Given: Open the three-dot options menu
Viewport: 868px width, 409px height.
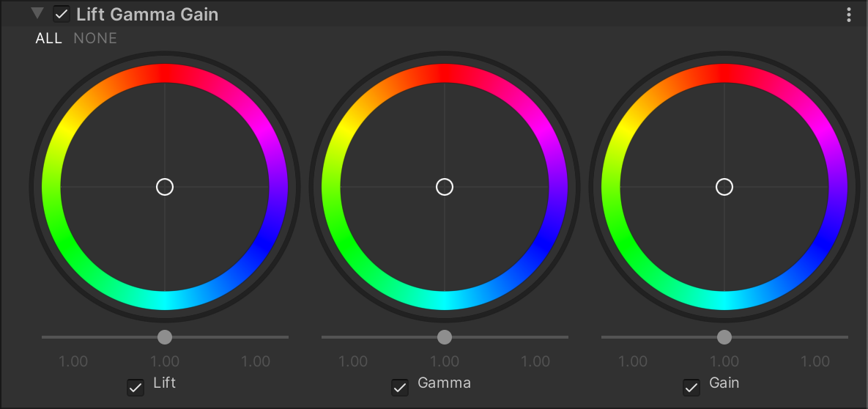Looking at the screenshot, I should pos(848,15).
